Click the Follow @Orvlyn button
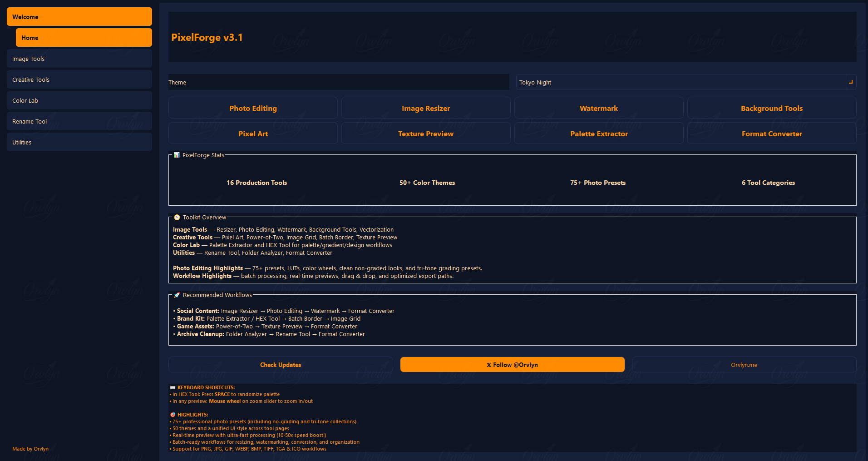868x461 pixels. click(x=512, y=365)
